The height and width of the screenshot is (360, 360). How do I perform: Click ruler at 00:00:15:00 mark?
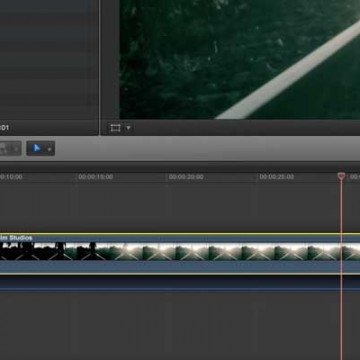click(x=95, y=177)
